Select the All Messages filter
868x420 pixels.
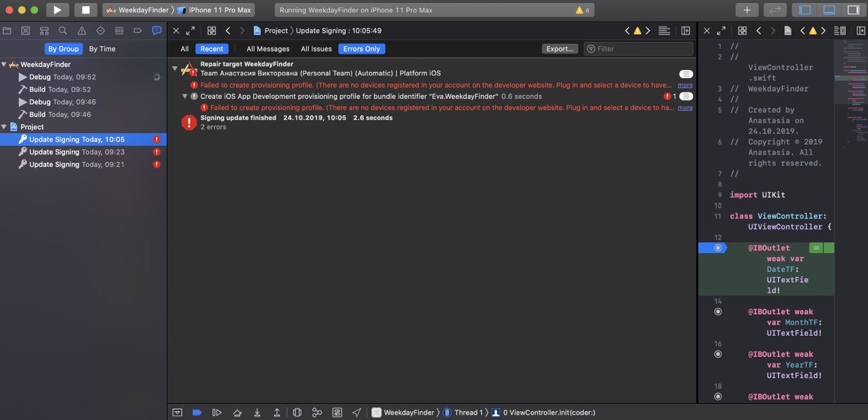268,49
